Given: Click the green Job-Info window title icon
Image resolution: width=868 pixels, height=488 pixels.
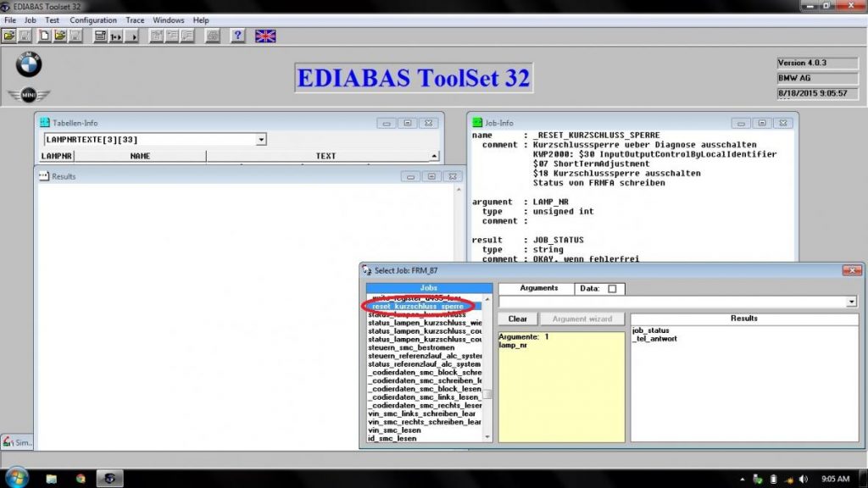Looking at the screenshot, I should coord(477,123).
